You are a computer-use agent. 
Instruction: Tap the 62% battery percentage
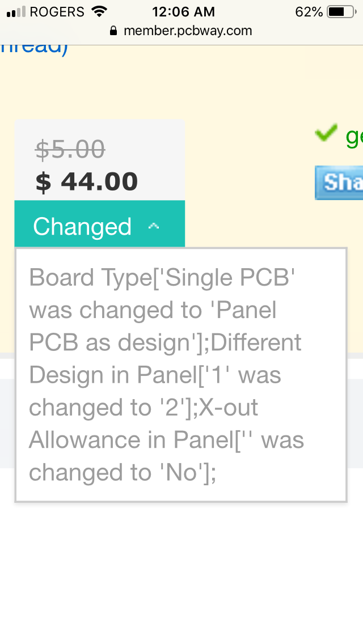coord(309,12)
